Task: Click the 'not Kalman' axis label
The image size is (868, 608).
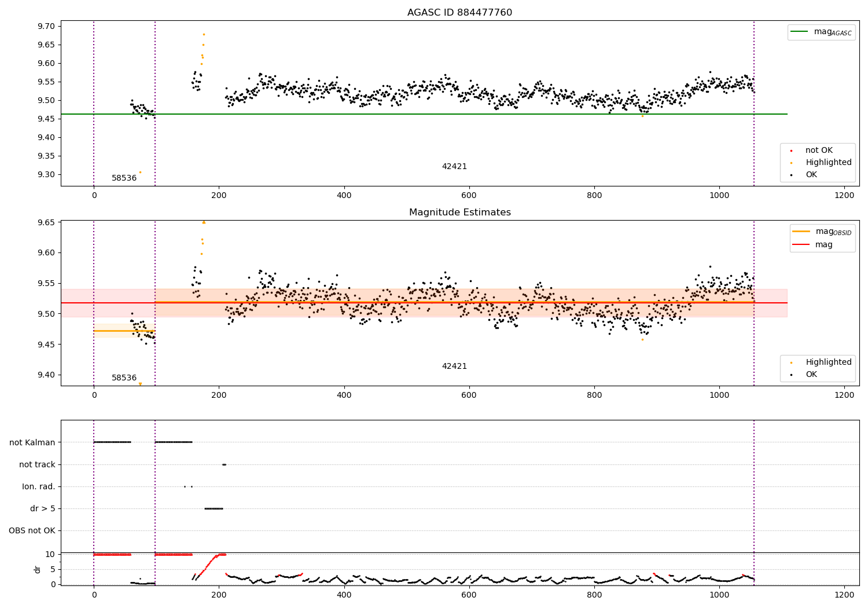Action: [32, 443]
